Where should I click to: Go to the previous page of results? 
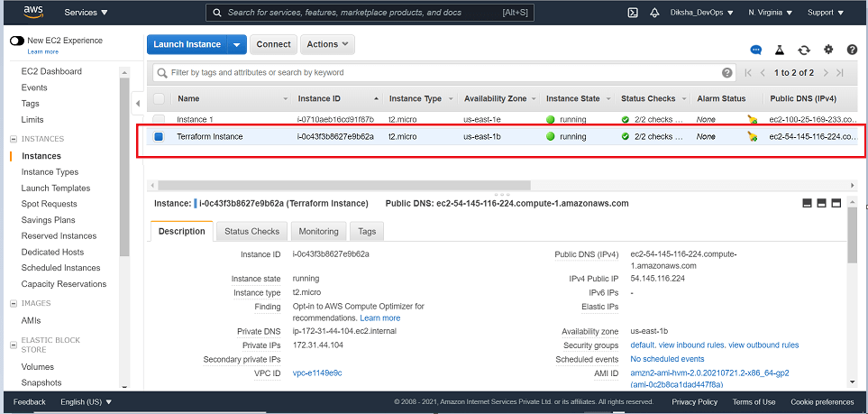(x=763, y=72)
